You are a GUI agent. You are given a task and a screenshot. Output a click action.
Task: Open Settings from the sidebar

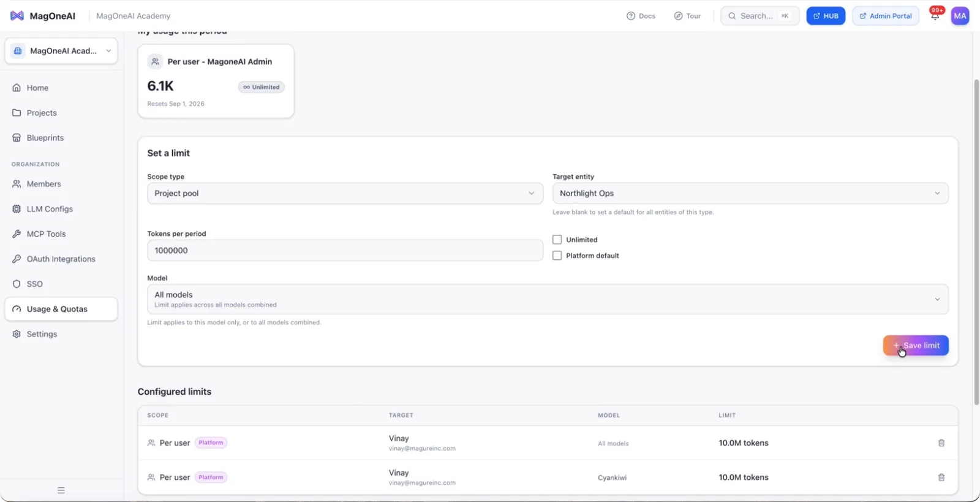pos(61,334)
